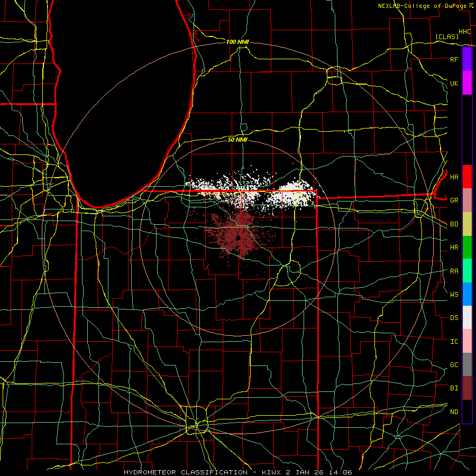Click the RF purple legend swatch
This screenshot has width=476, height=476.
[x=467, y=59]
